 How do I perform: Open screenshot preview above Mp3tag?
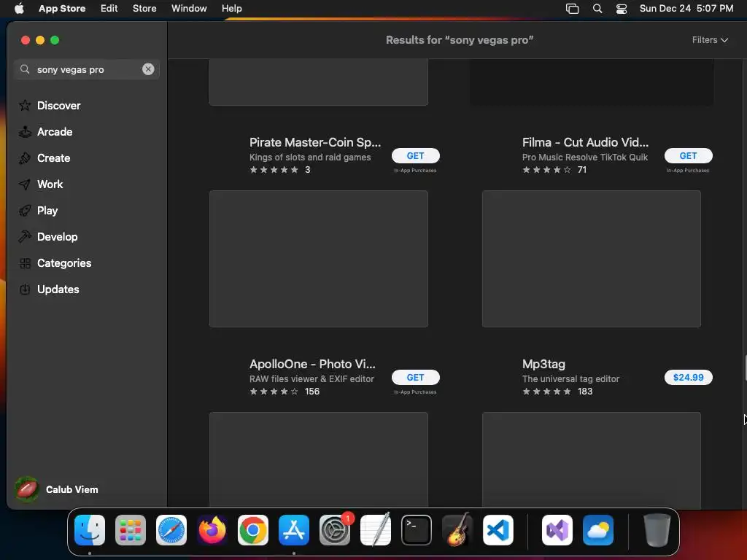click(591, 259)
